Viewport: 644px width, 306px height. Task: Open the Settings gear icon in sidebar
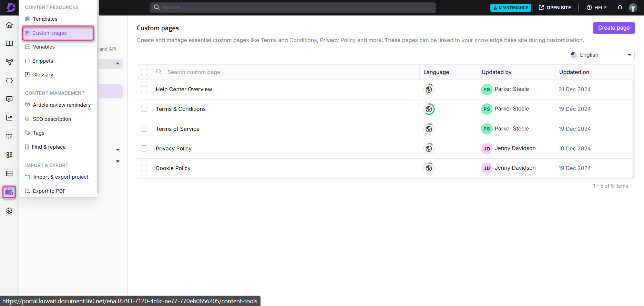(9, 211)
